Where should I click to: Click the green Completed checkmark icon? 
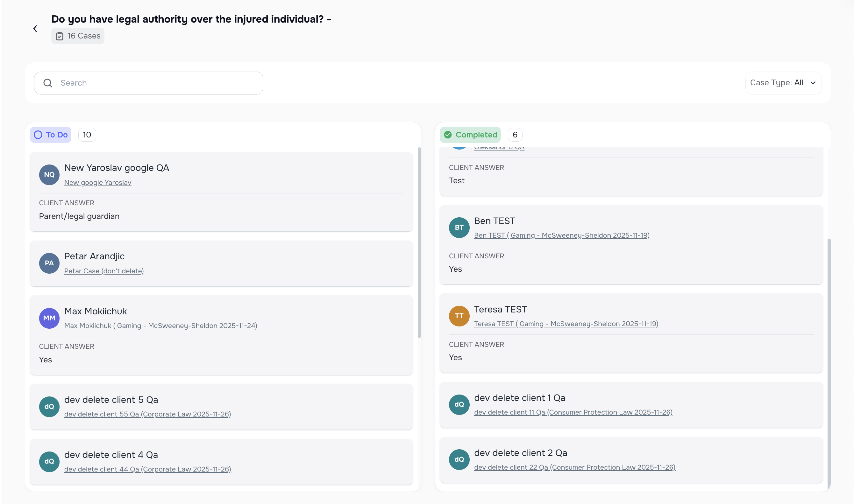448,135
